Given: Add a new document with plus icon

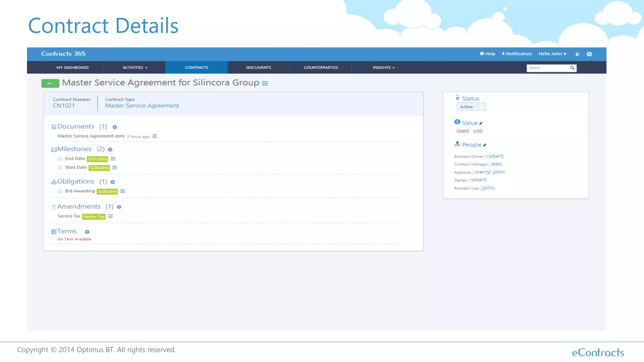Looking at the screenshot, I should tap(115, 127).
